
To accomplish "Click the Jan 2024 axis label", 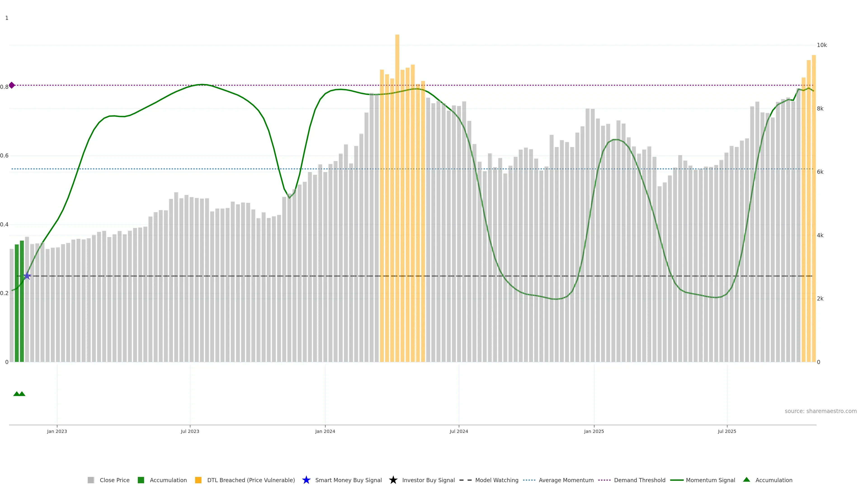I will click(325, 431).
